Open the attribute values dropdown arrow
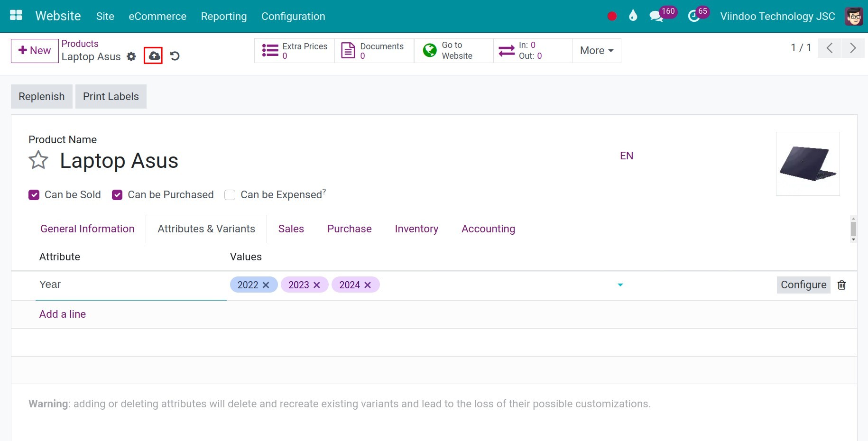868x441 pixels. click(x=620, y=285)
